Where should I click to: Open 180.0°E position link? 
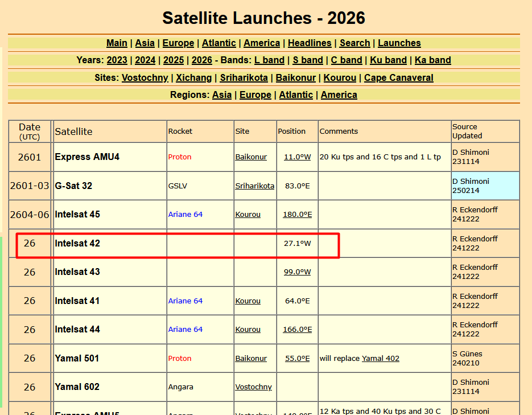(x=297, y=215)
